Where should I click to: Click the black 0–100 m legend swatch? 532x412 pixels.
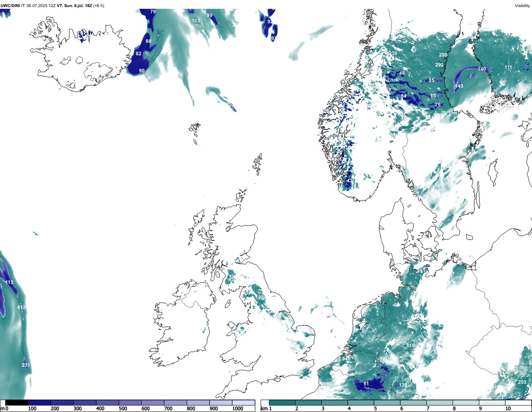coord(17,402)
